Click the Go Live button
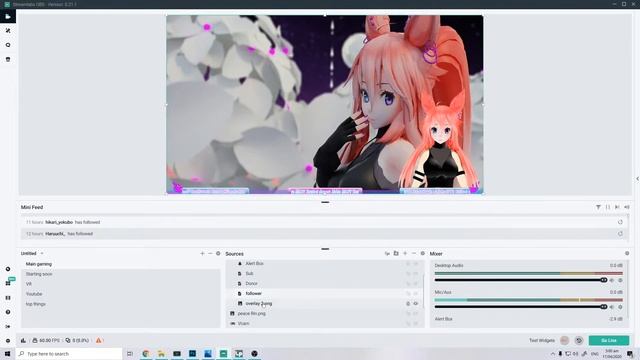 [x=609, y=340]
